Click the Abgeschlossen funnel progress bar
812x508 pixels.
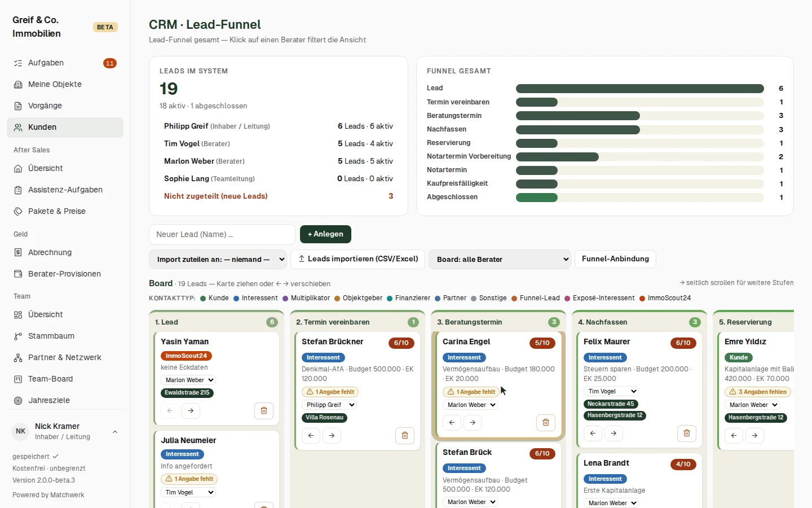640,198
